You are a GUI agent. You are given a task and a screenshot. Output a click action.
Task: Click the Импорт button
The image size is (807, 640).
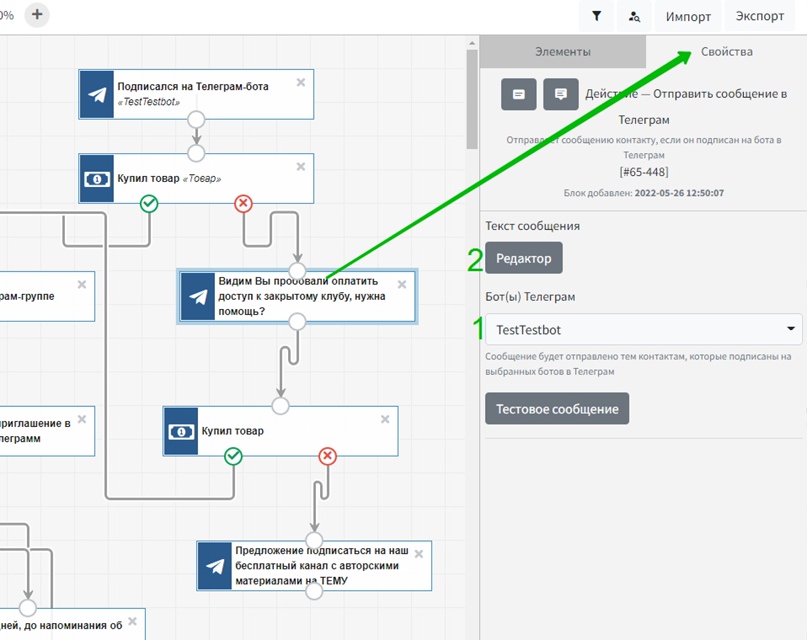[x=688, y=16]
